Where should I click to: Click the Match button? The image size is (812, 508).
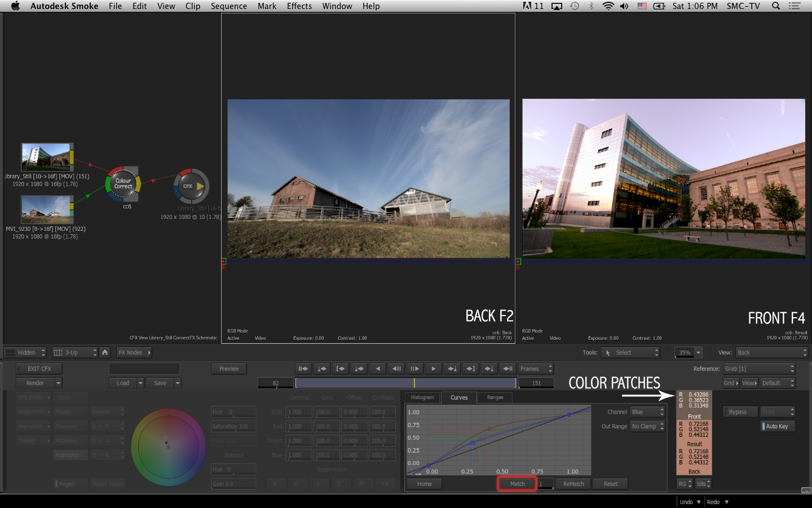[x=517, y=484]
